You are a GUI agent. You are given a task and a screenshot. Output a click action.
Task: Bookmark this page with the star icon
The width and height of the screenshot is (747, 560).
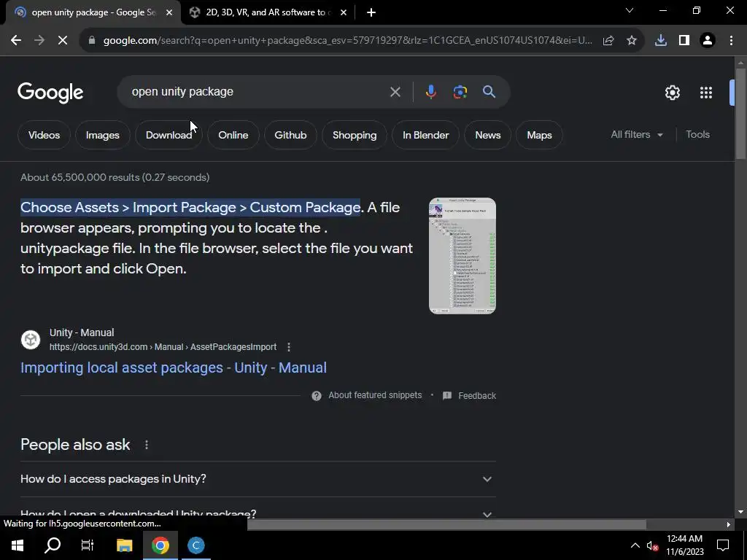(632, 41)
